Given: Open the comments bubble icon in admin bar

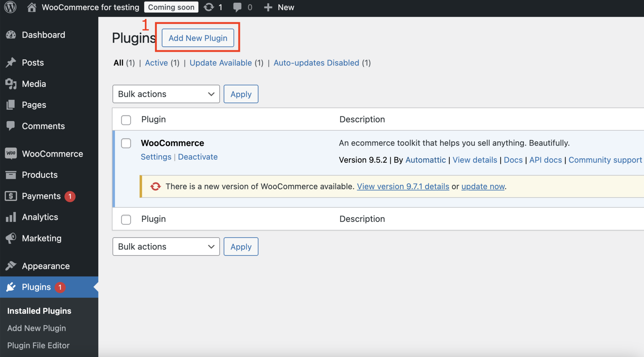Looking at the screenshot, I should [237, 7].
